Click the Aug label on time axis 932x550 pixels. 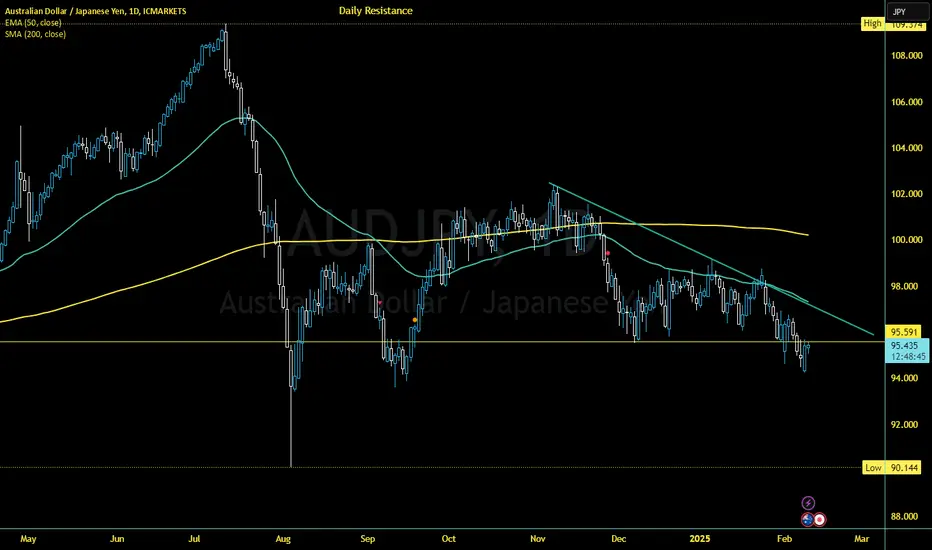pyautogui.click(x=283, y=539)
